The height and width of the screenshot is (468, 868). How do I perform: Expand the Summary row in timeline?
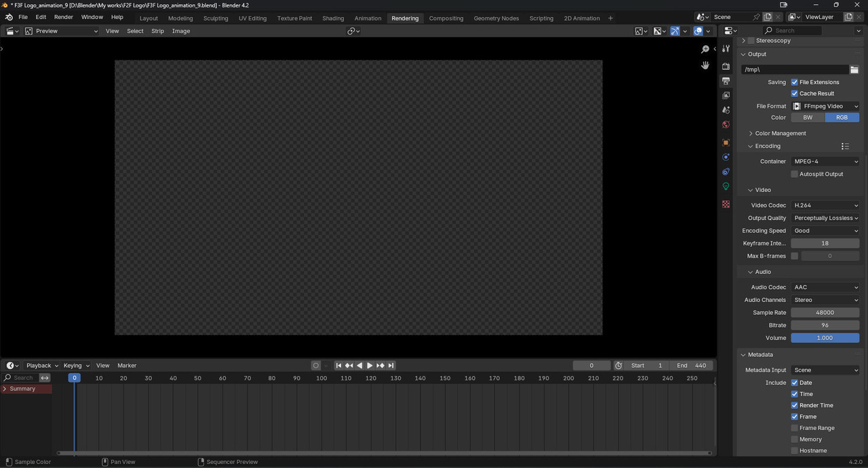pyautogui.click(x=5, y=389)
